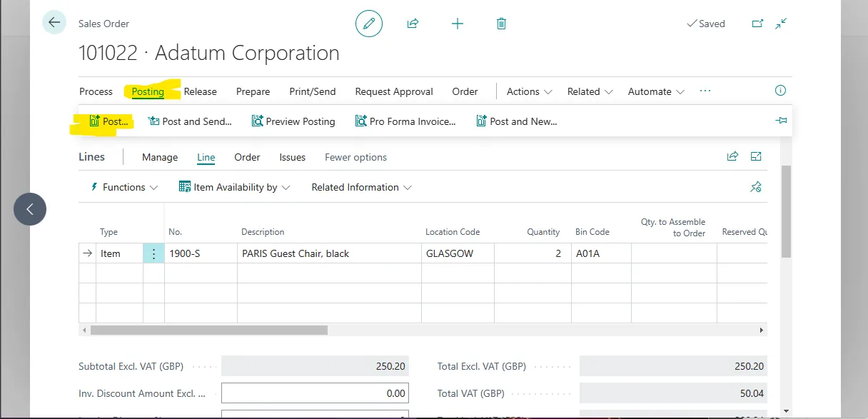Open the Prepare menu
This screenshot has height=419, width=868.
click(253, 91)
